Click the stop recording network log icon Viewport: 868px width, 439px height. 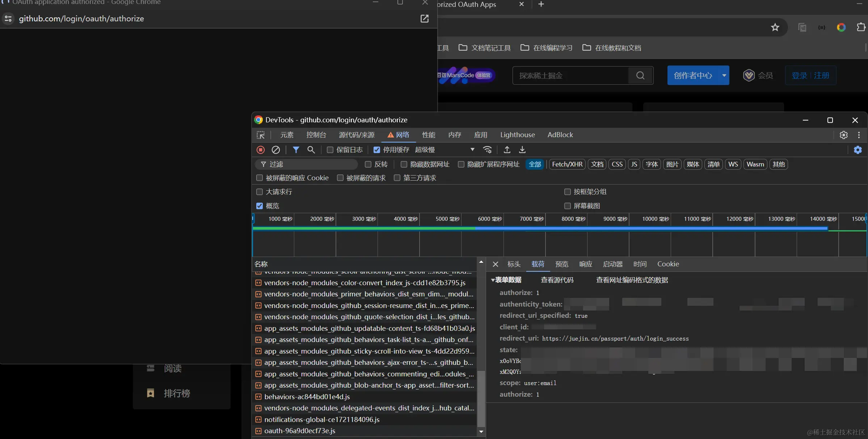[261, 149]
